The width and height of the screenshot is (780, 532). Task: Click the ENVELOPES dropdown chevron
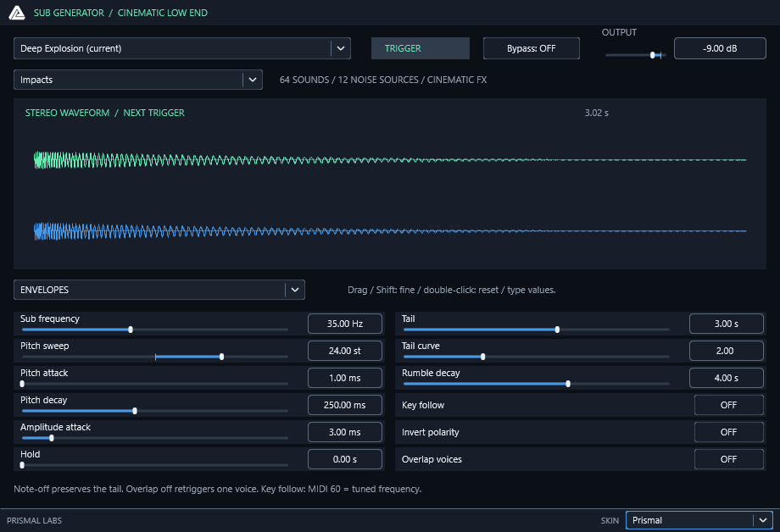coord(295,290)
